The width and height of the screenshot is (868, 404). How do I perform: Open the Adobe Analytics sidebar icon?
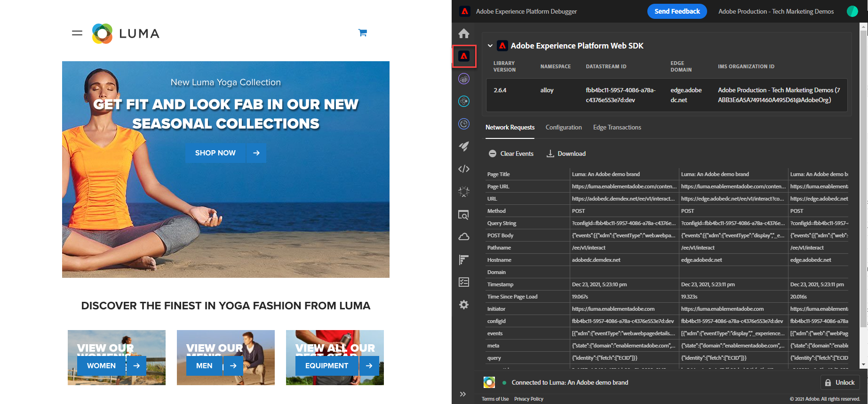tap(464, 79)
